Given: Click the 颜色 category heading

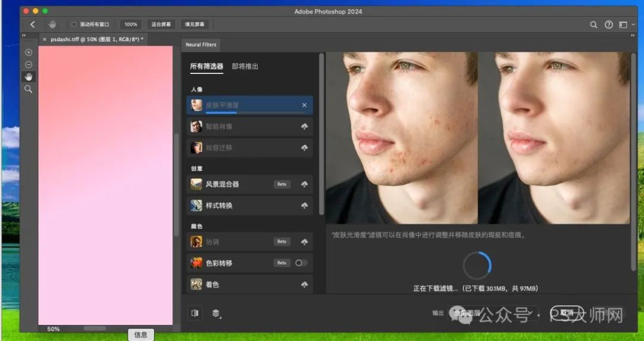Looking at the screenshot, I should tap(197, 227).
